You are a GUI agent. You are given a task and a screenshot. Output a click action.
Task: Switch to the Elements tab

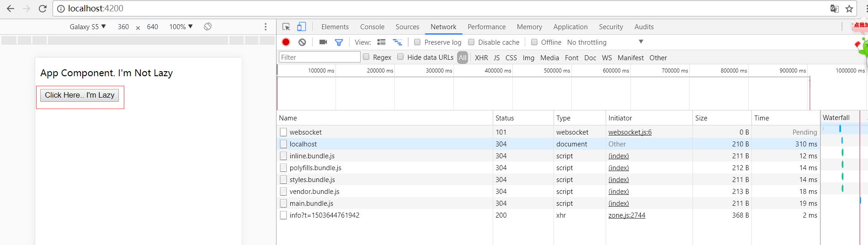coord(335,27)
